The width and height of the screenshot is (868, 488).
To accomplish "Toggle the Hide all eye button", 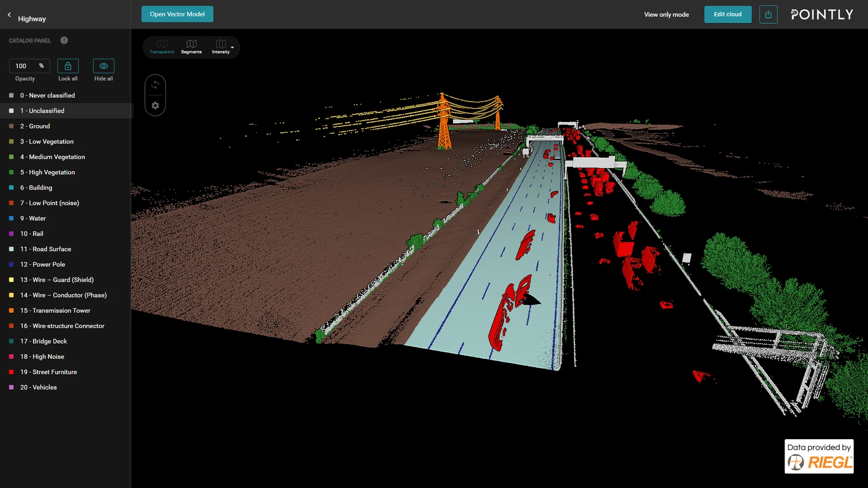I will tap(104, 66).
